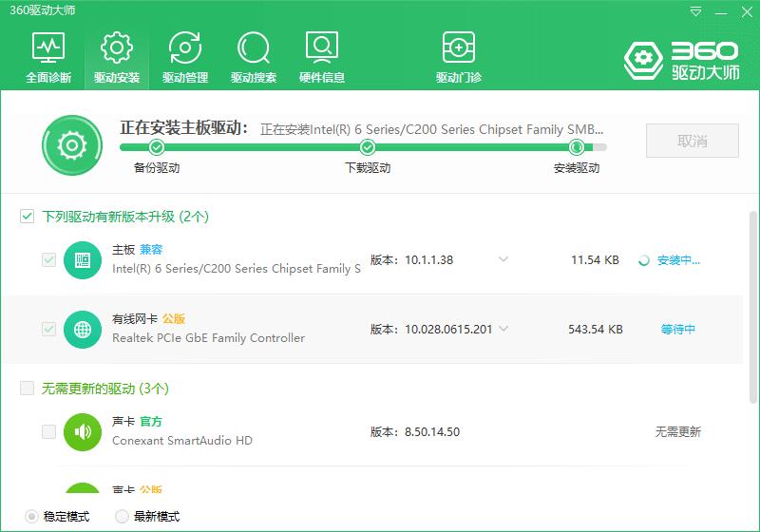Viewport: 760px width, 532px height.
Task: Click the 安装中... status link
Action: pos(678,260)
